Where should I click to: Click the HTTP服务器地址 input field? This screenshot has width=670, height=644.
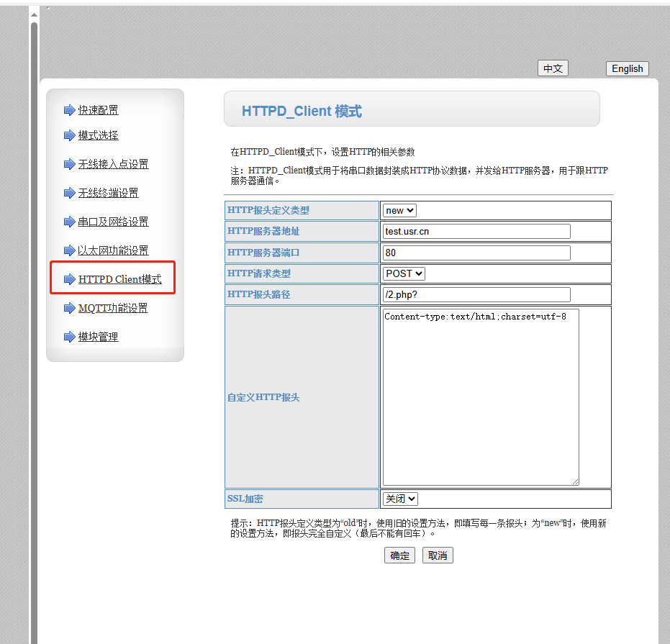tap(476, 231)
